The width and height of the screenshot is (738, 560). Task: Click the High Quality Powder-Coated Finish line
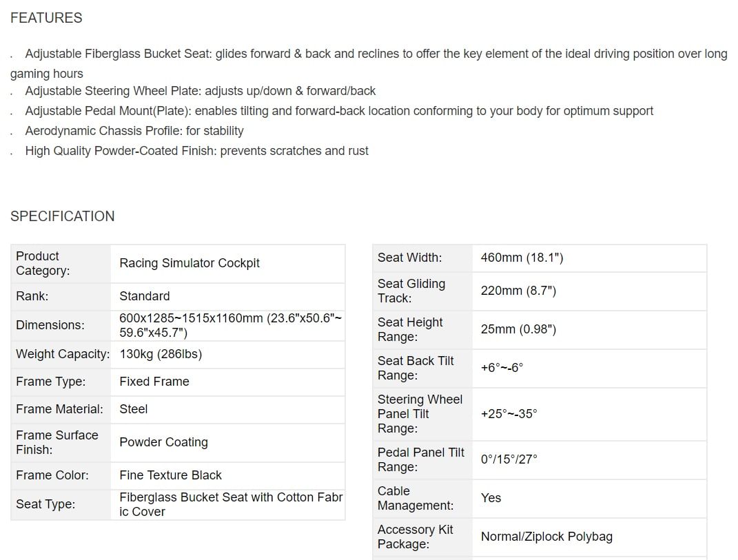click(196, 151)
